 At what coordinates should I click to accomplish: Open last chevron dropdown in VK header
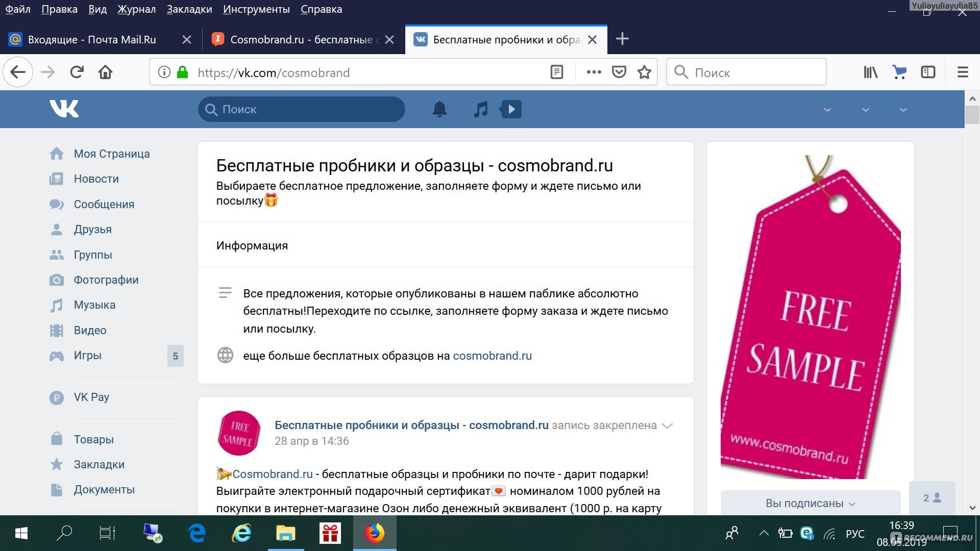[x=903, y=110]
